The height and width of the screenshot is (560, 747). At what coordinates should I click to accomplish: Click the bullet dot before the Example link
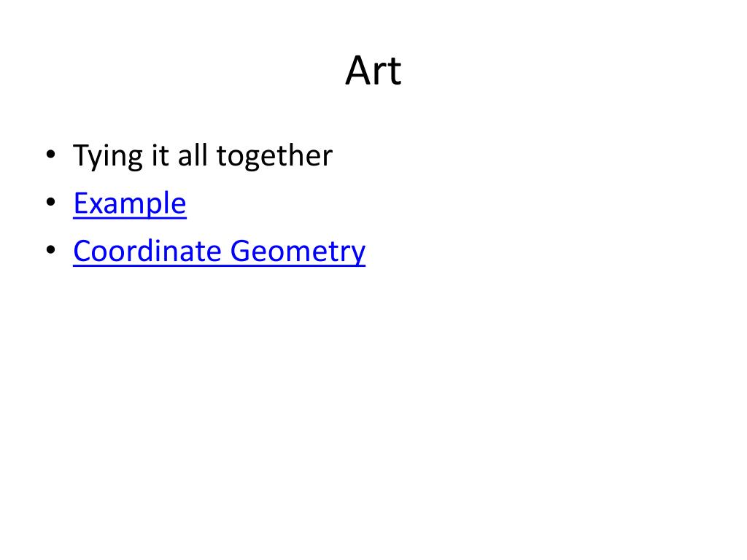click(x=50, y=203)
